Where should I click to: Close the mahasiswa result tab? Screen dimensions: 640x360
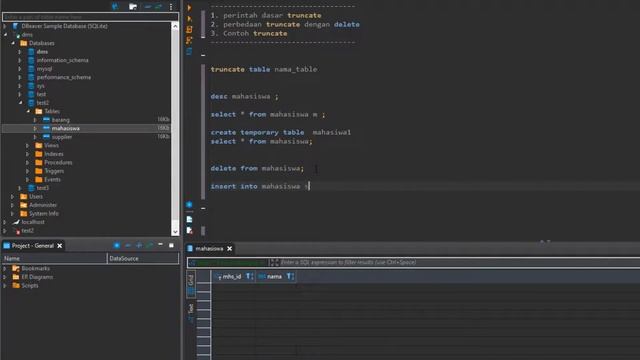pos(229,248)
